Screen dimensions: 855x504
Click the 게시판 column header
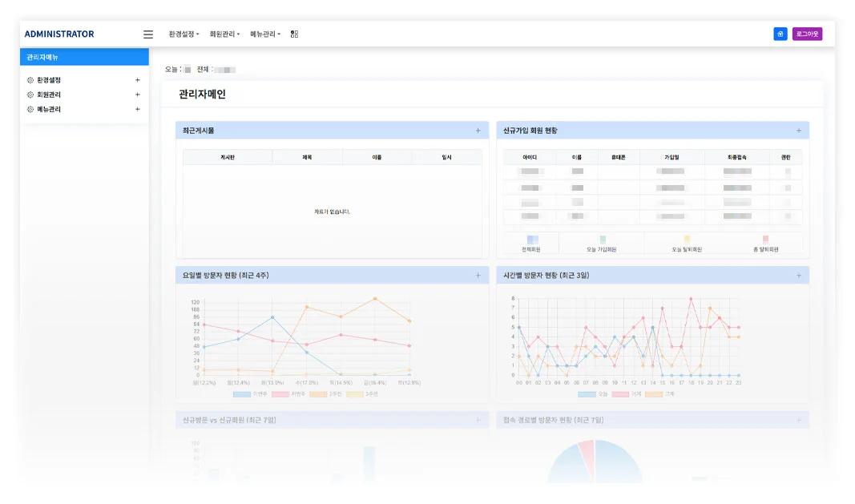[228, 157]
